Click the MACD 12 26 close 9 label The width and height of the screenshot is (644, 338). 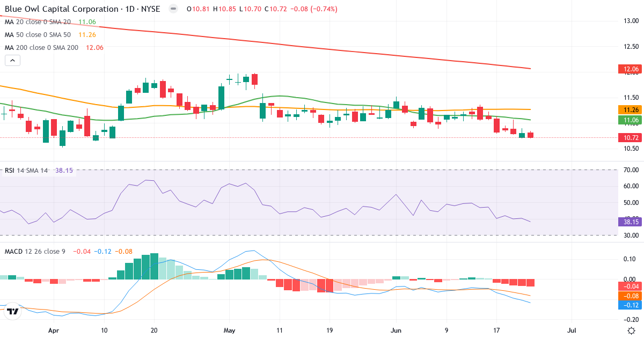(35, 251)
